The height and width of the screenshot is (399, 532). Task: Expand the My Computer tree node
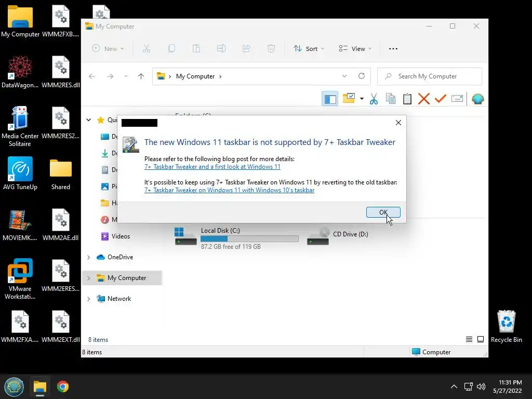point(88,278)
